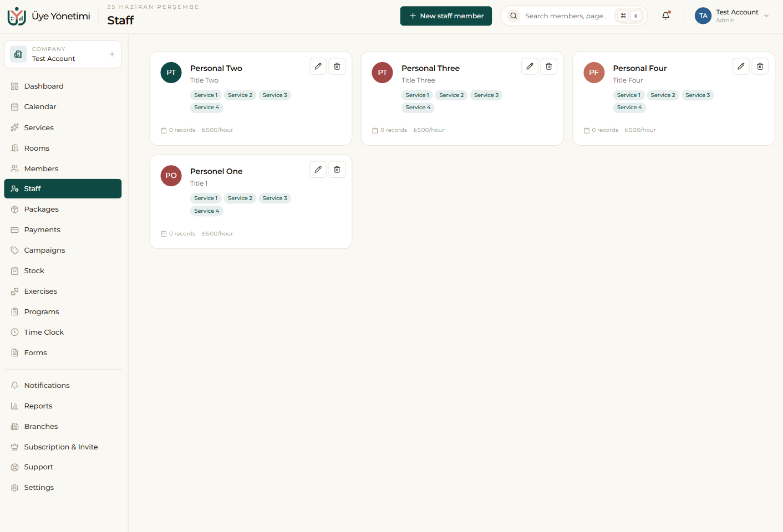Open Rooms in the sidebar
Screen dimensions: 783x532
[x=63, y=148]
